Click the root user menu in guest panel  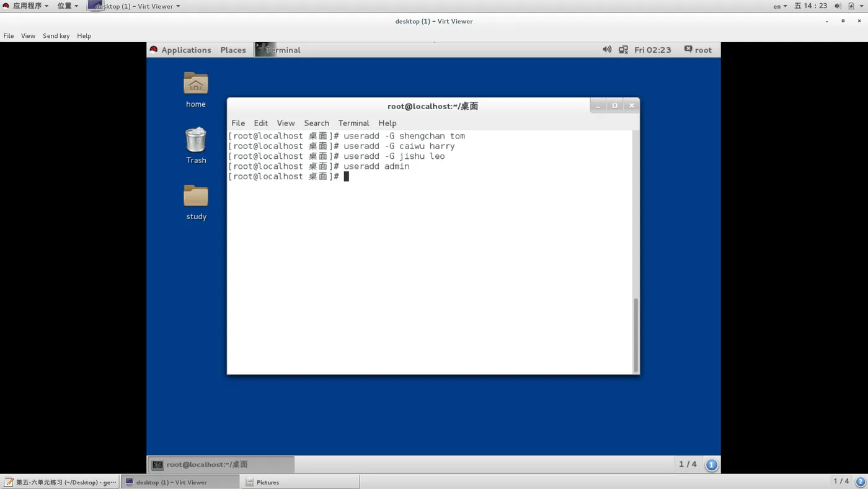[698, 50]
